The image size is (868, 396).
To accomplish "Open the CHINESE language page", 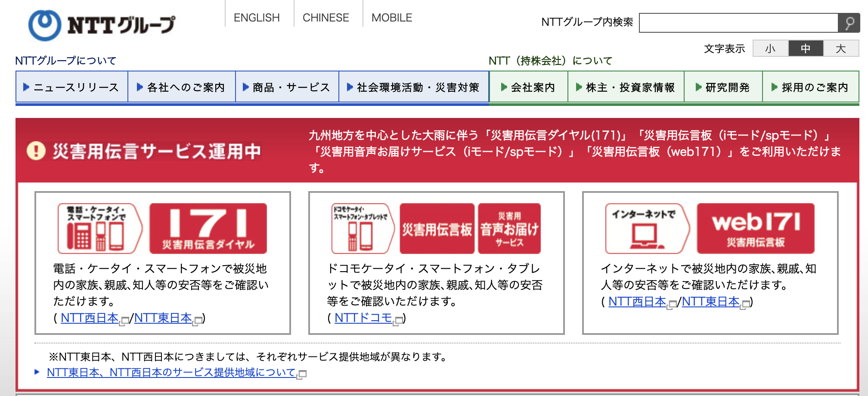I will click(325, 18).
